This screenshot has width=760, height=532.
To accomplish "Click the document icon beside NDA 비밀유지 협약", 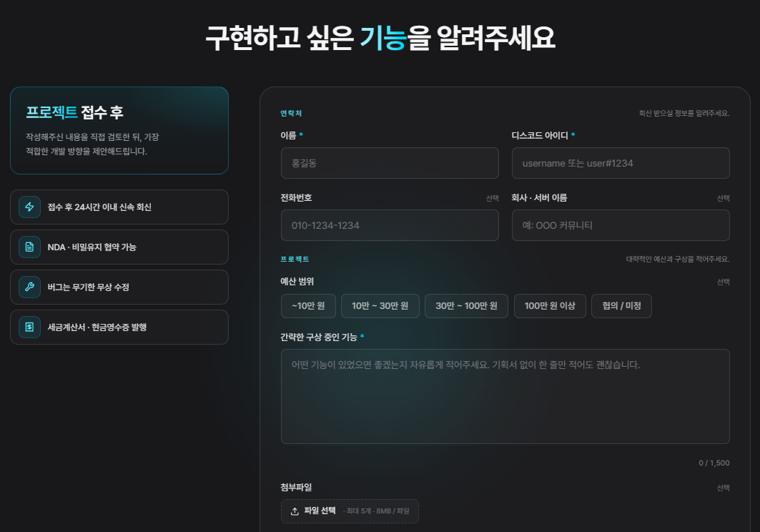I will [29, 247].
